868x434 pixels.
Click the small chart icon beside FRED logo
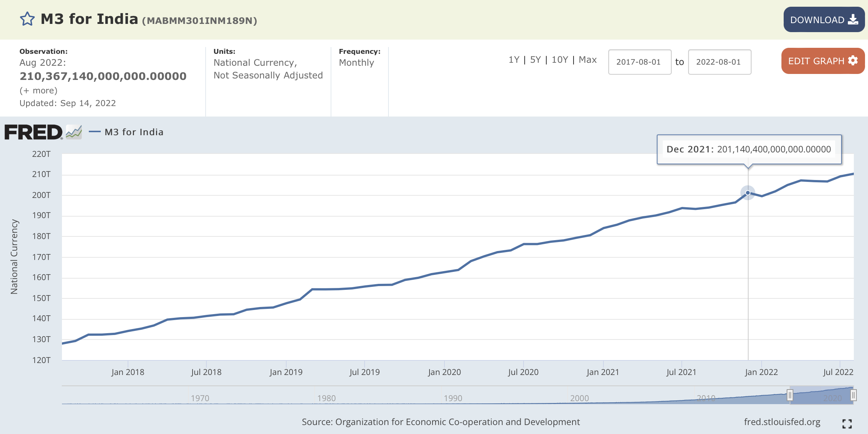point(74,132)
